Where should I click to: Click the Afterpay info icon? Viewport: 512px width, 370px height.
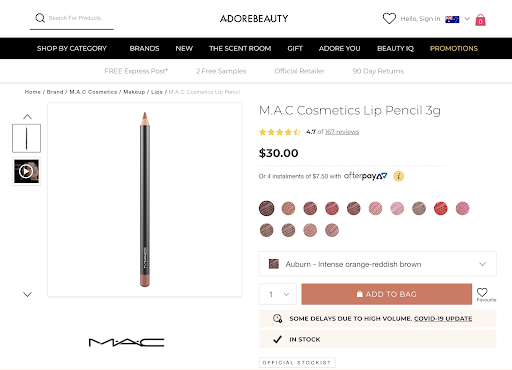(399, 176)
